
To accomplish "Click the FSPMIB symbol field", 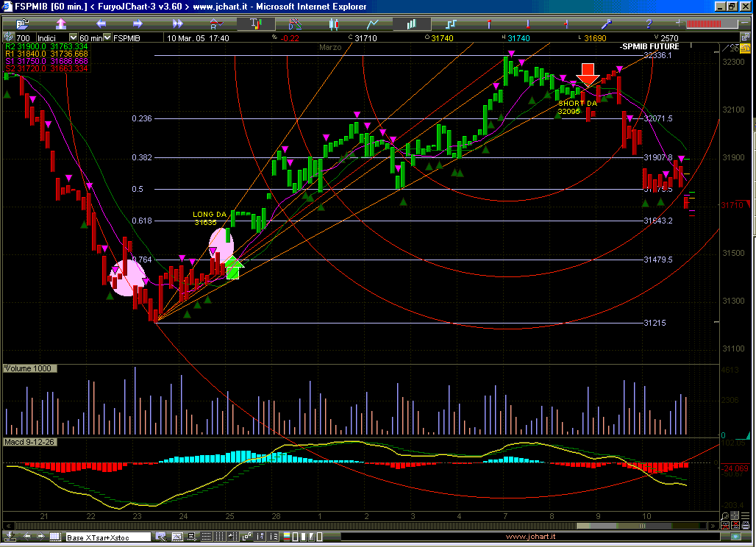I will point(128,37).
